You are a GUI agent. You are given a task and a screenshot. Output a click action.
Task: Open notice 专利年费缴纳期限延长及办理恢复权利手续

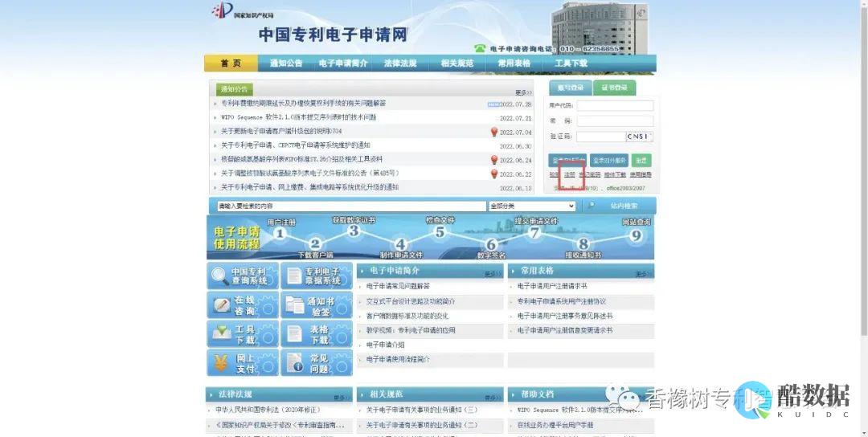[x=303, y=103]
